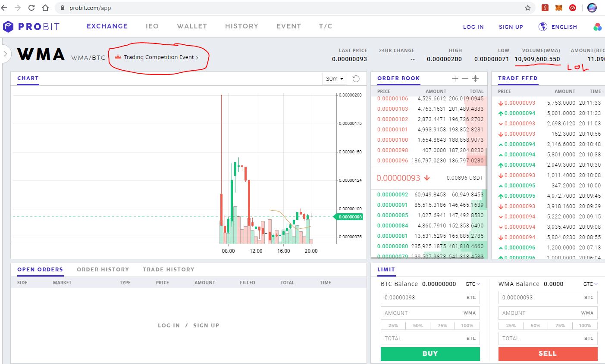
Task: Open the GTC dropdown in sell form
Action: pos(590,284)
